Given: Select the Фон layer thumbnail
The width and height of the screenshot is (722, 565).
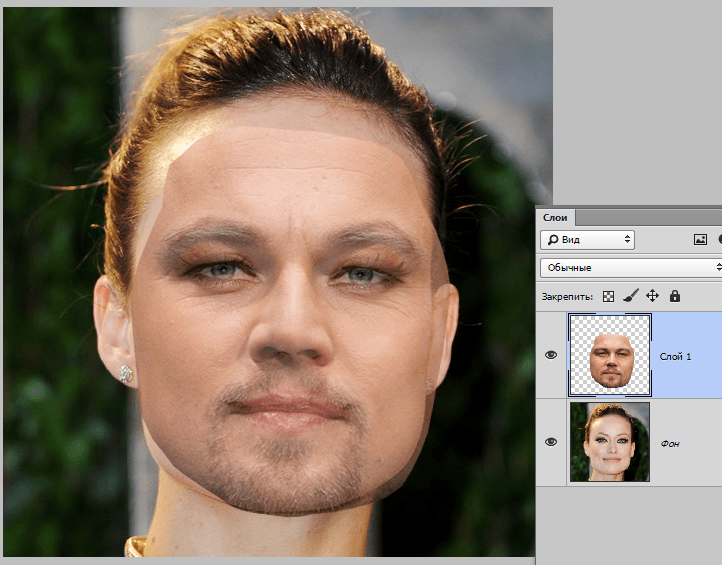Looking at the screenshot, I should click(610, 442).
